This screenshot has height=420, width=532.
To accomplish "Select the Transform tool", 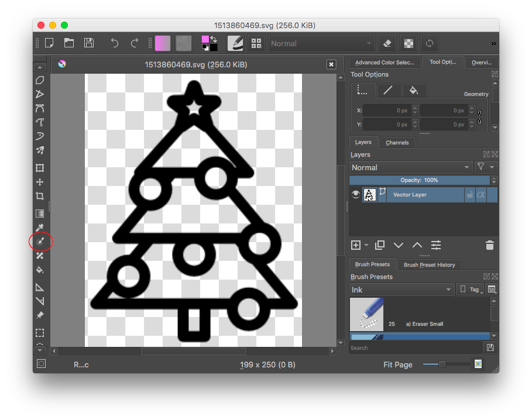I will click(x=40, y=168).
